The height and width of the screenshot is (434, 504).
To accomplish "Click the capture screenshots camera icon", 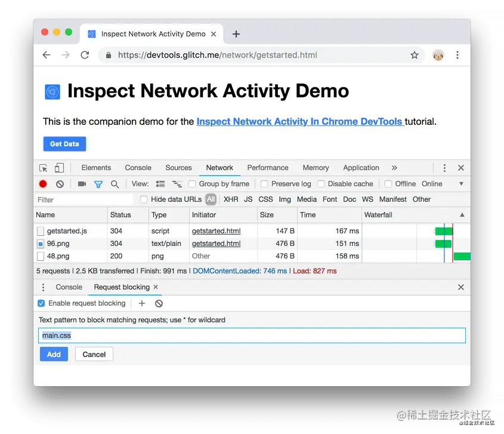I will point(82,184).
